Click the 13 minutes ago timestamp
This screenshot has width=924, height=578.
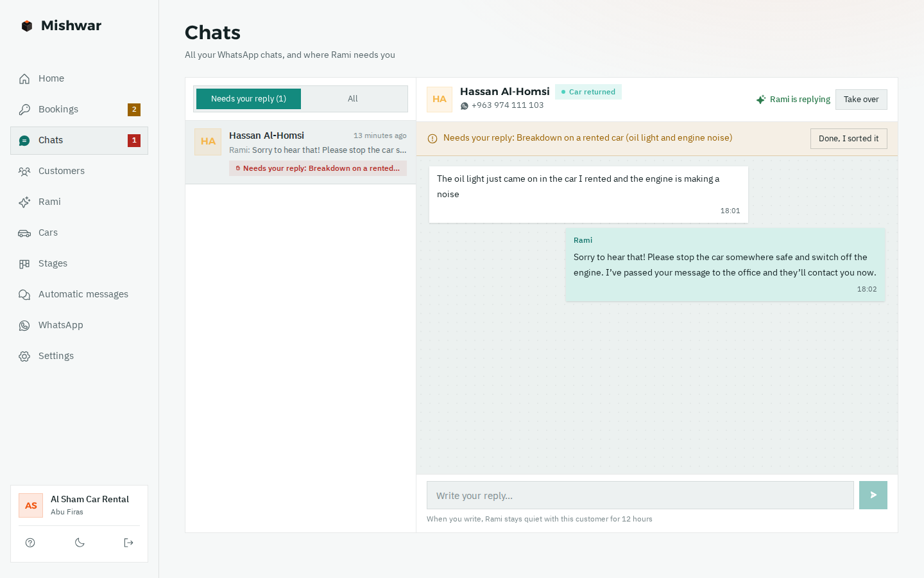pyautogui.click(x=380, y=136)
